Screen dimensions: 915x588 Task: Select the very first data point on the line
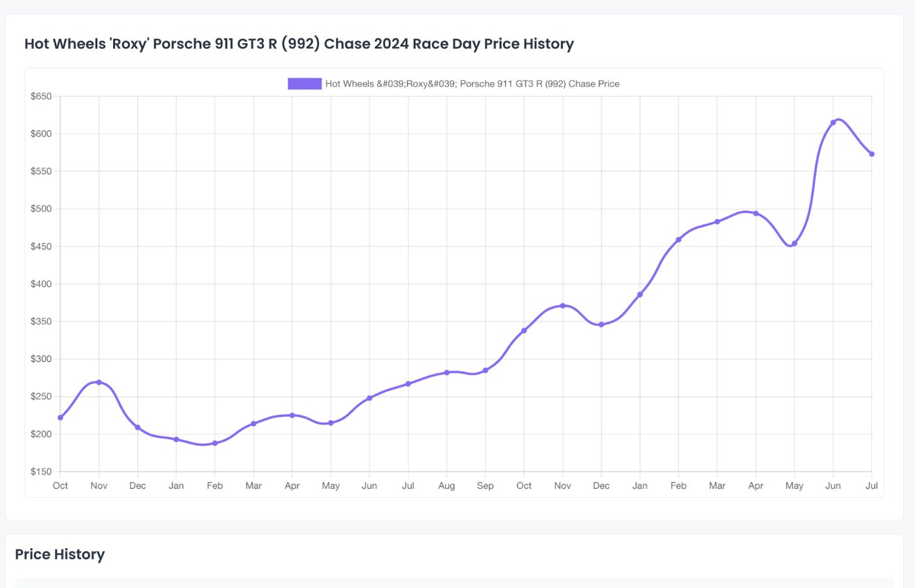coord(61,417)
